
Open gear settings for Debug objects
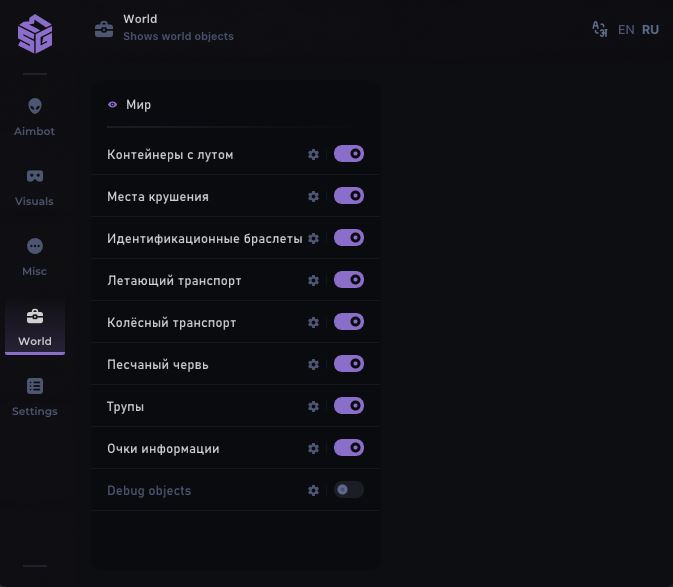click(x=313, y=491)
